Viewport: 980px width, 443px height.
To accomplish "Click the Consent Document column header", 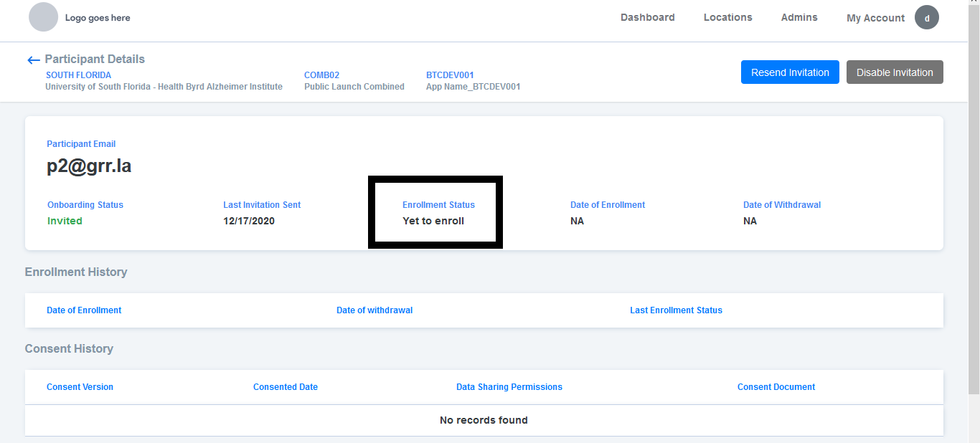I will [776, 387].
